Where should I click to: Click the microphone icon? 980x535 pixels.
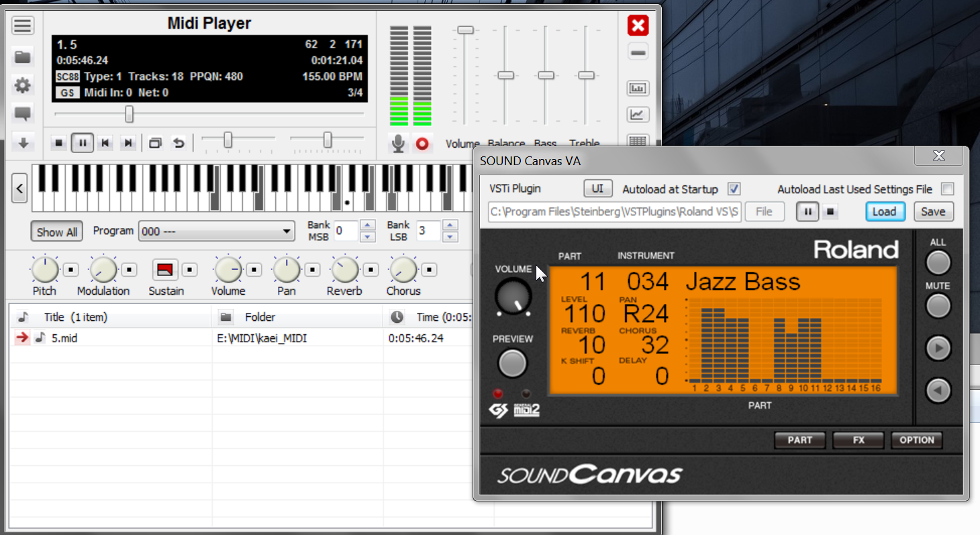click(x=399, y=143)
